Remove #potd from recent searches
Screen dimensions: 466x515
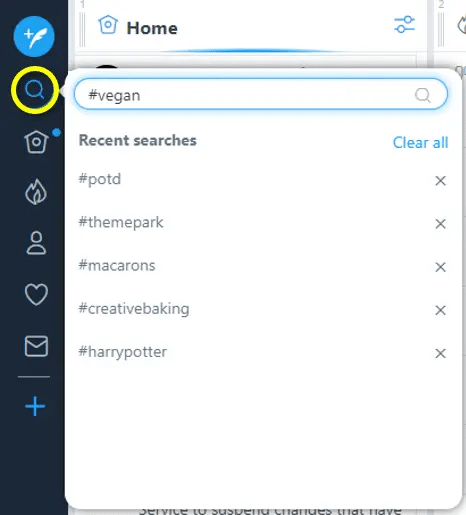(x=440, y=181)
